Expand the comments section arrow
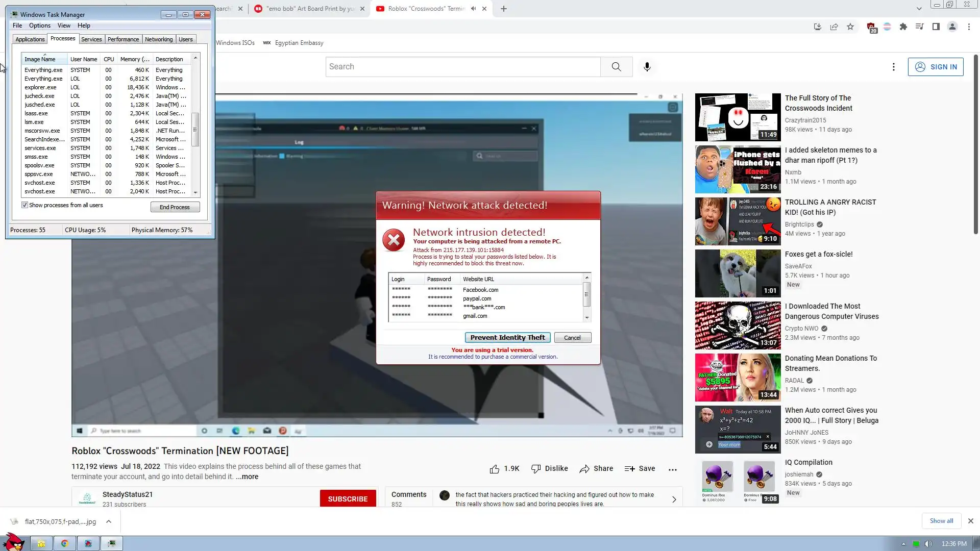The height and width of the screenshot is (551, 980). [674, 499]
